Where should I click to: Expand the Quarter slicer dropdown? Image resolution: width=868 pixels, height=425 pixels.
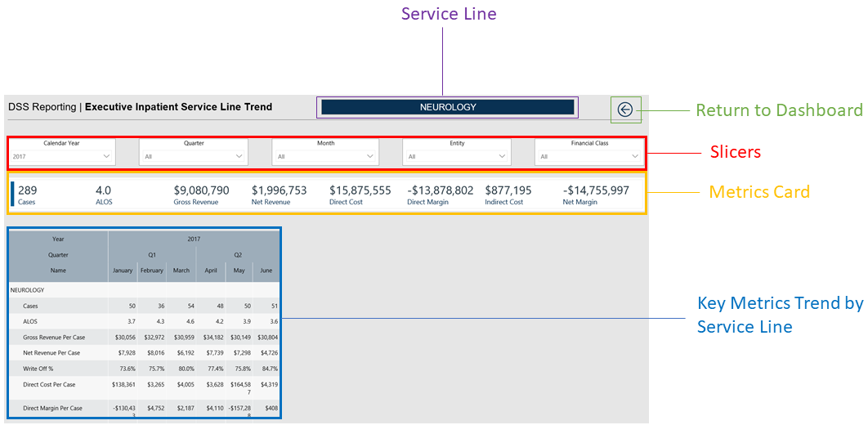click(194, 157)
